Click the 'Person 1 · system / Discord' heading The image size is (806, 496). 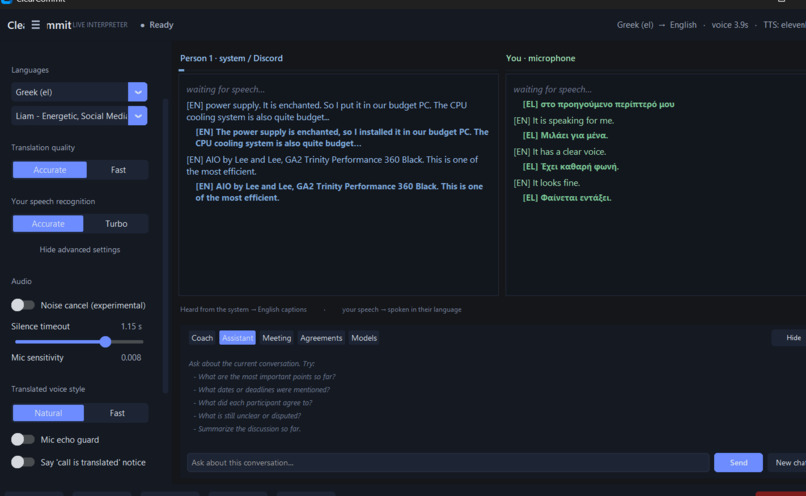tap(231, 58)
